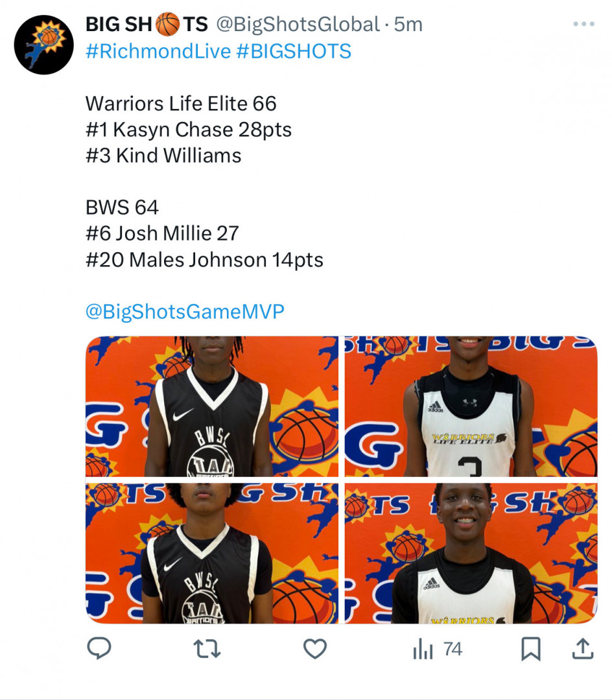Bookmark this tweet
Viewport: 612px width, 700px height.
pos(531,649)
